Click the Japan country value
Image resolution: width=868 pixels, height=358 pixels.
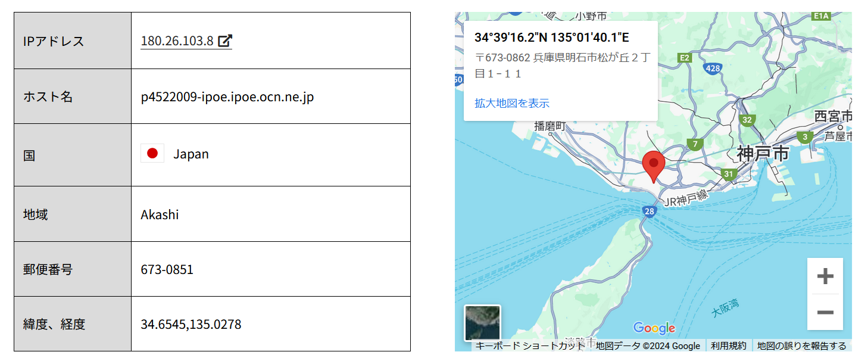click(191, 154)
